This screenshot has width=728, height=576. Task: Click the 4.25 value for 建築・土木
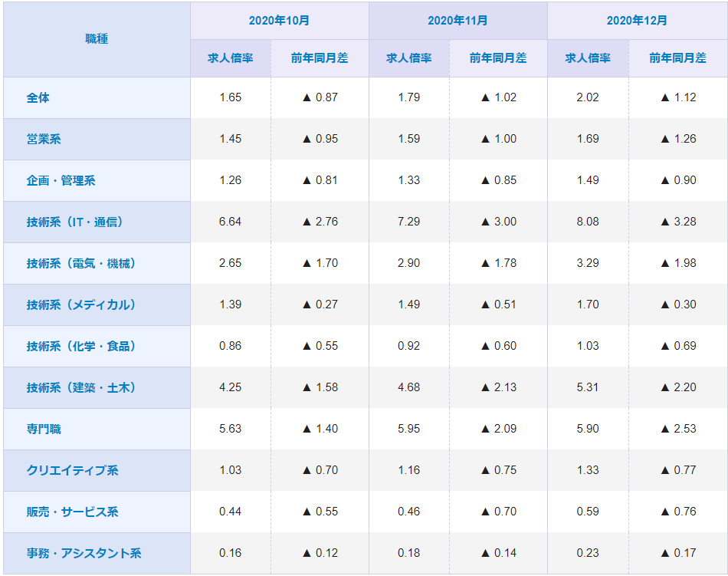(231, 387)
